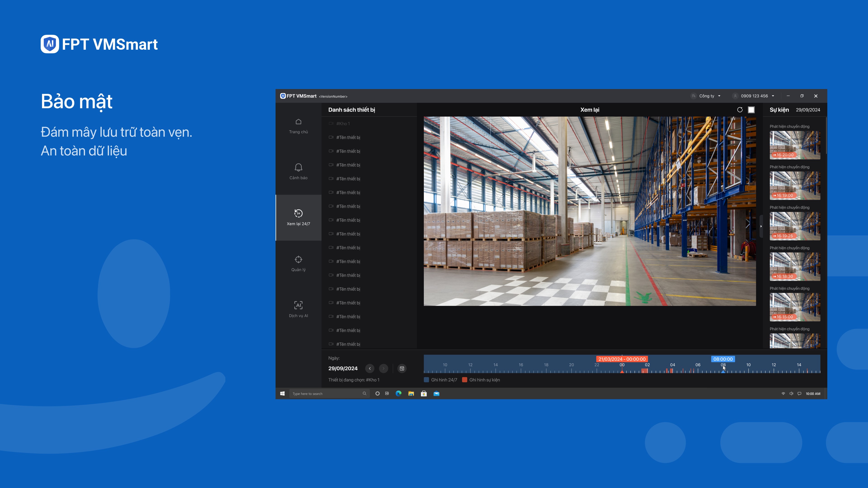Viewport: 868px width, 488px height.
Task: Open the 16:20:00 motion event thumbnail
Action: [795, 145]
